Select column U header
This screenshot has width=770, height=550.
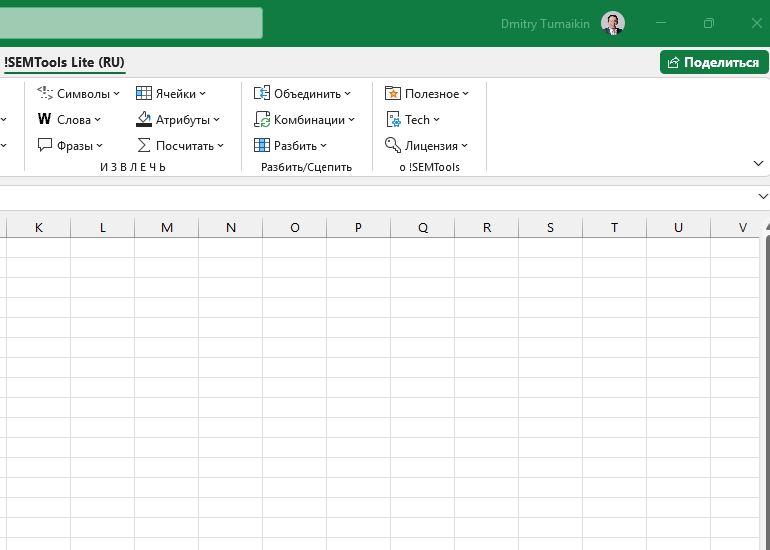[679, 227]
